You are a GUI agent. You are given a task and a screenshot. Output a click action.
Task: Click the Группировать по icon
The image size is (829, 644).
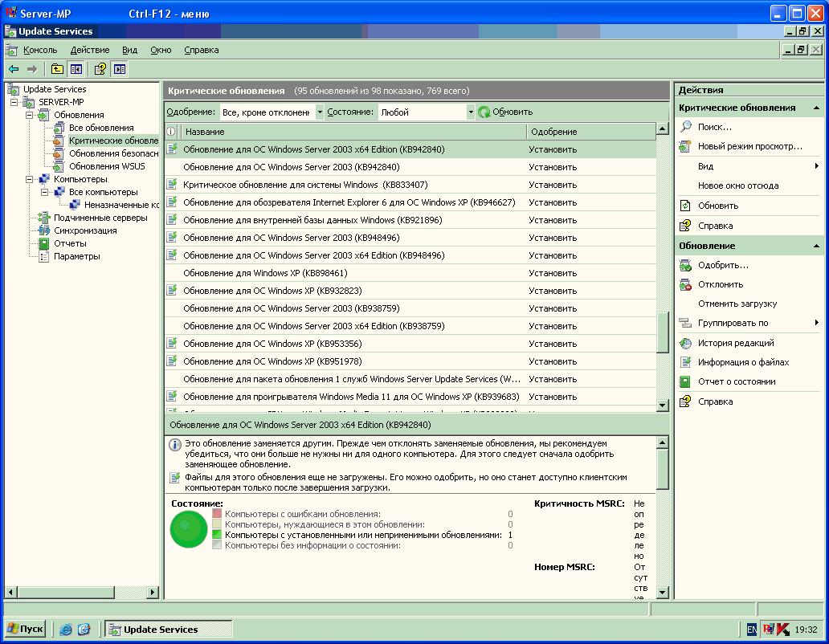[x=686, y=323]
